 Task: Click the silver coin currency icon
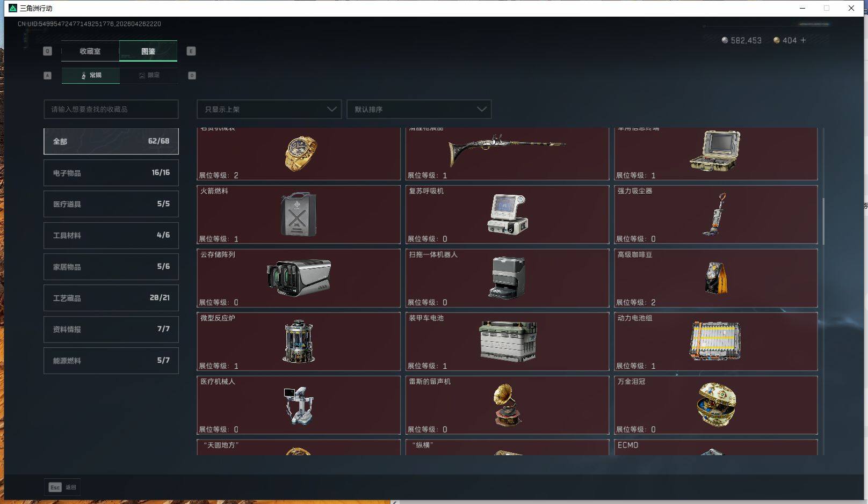point(724,40)
